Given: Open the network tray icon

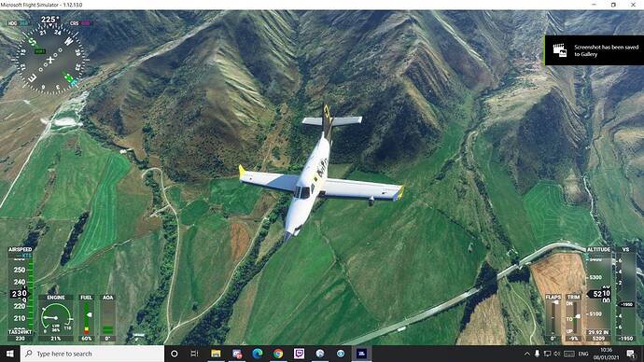Looking at the screenshot, I should [x=547, y=354].
